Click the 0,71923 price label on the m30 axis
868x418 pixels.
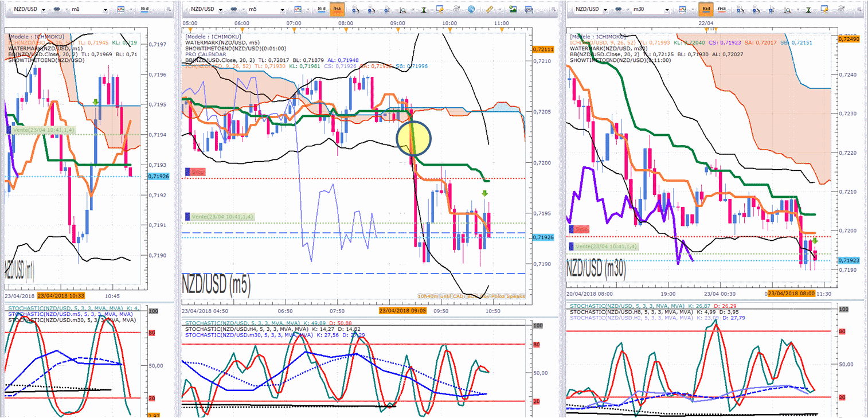(848, 260)
